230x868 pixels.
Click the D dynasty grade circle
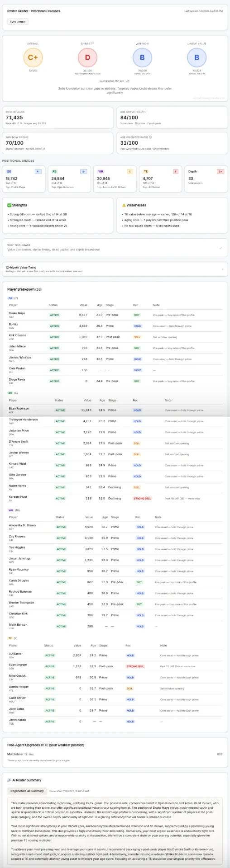point(87,57)
